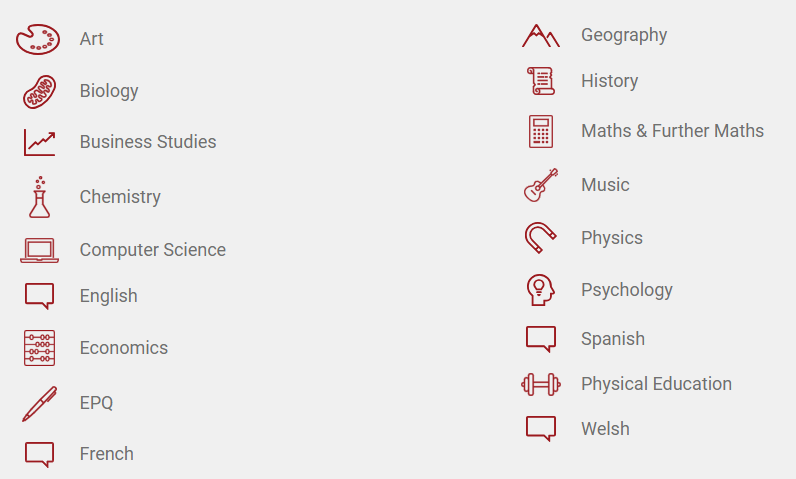Viewport: 796px width, 479px height.
Task: Click the paint palette Art icon
Action: (38, 39)
